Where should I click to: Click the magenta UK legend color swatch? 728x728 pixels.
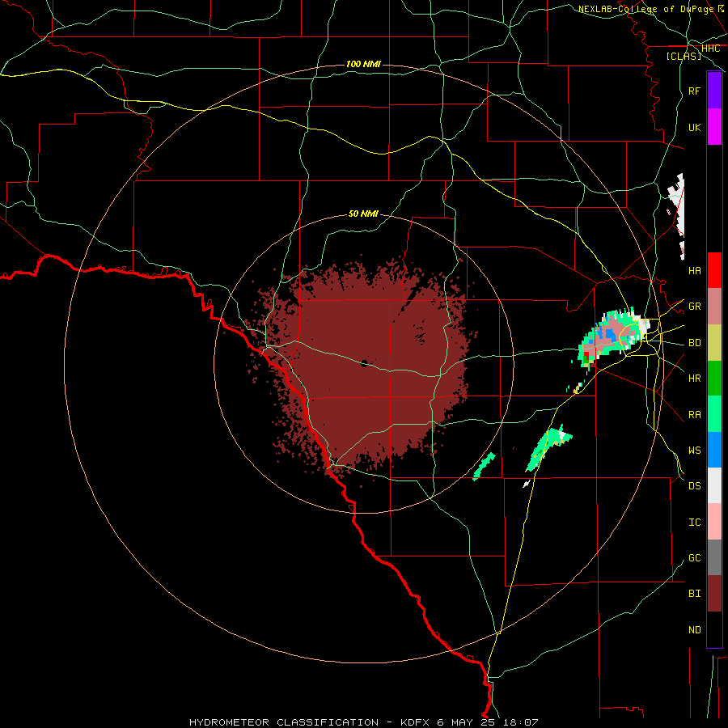(714, 127)
